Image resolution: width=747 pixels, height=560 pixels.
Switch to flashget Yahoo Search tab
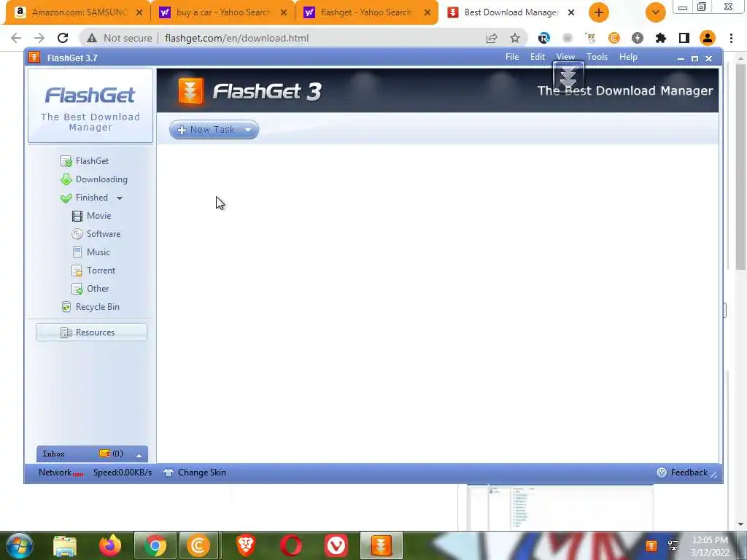[x=367, y=12]
